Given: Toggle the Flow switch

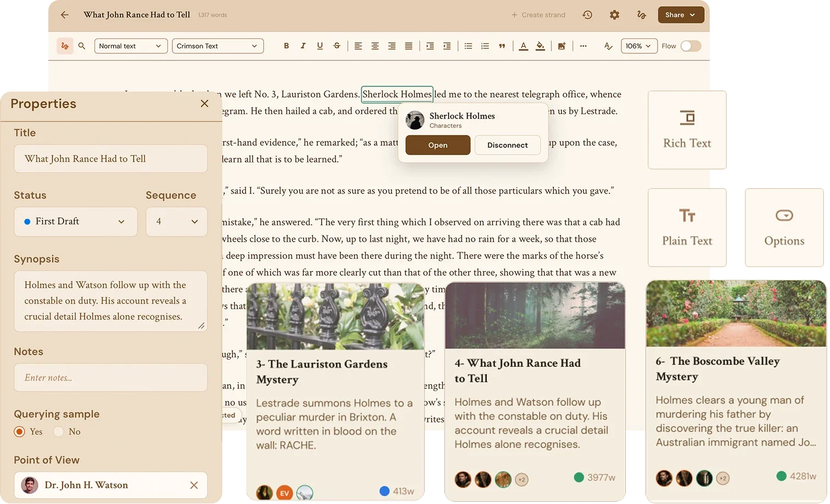Looking at the screenshot, I should point(691,46).
